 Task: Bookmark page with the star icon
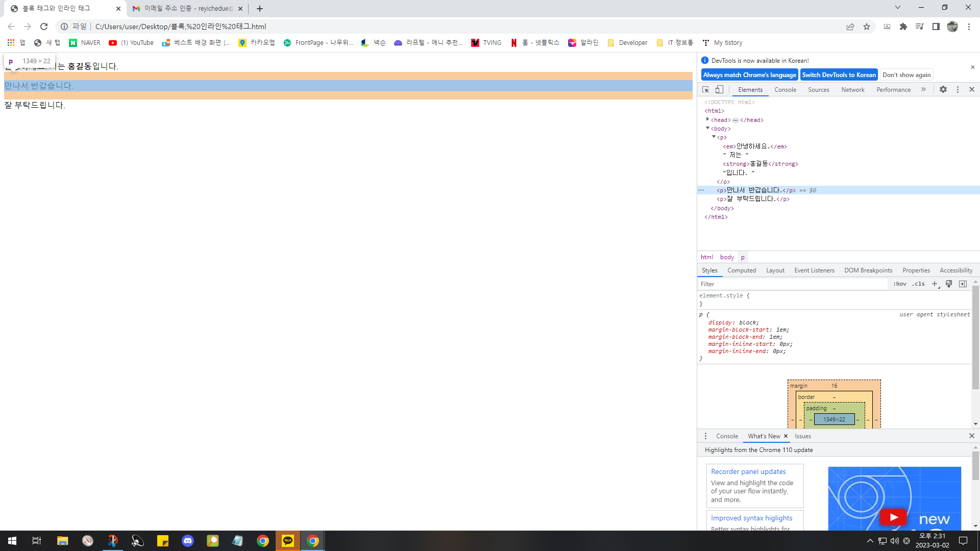(x=866, y=27)
